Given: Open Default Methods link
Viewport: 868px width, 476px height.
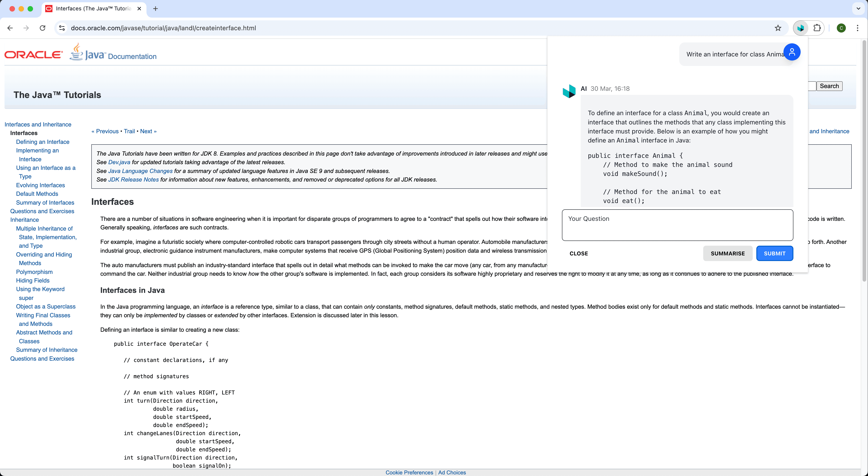Looking at the screenshot, I should 37,194.
